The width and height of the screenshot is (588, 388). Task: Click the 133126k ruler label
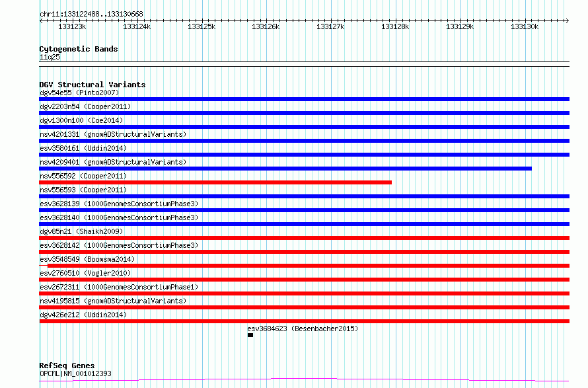266,27
